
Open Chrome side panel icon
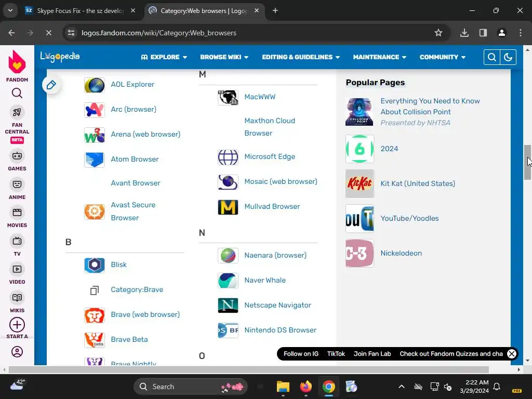point(483,33)
